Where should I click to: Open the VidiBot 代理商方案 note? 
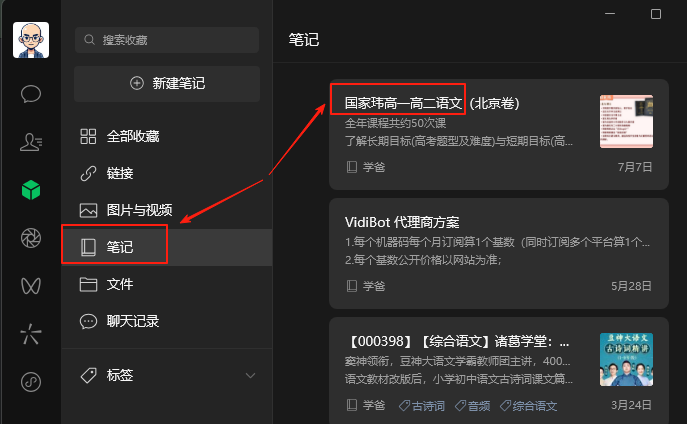pos(499,254)
